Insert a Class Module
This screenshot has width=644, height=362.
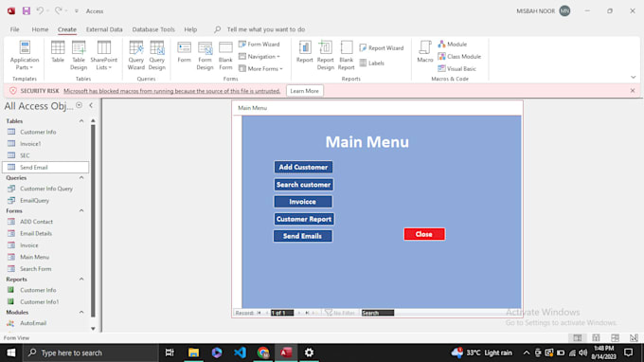459,56
